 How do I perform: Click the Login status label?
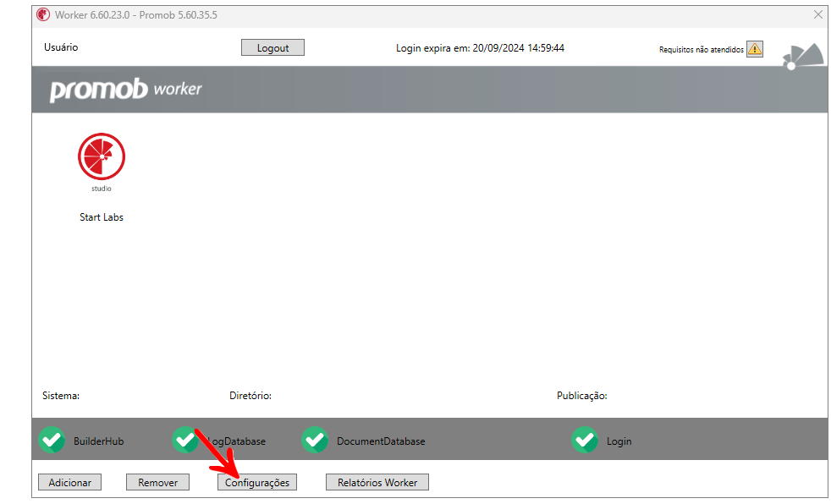point(619,441)
